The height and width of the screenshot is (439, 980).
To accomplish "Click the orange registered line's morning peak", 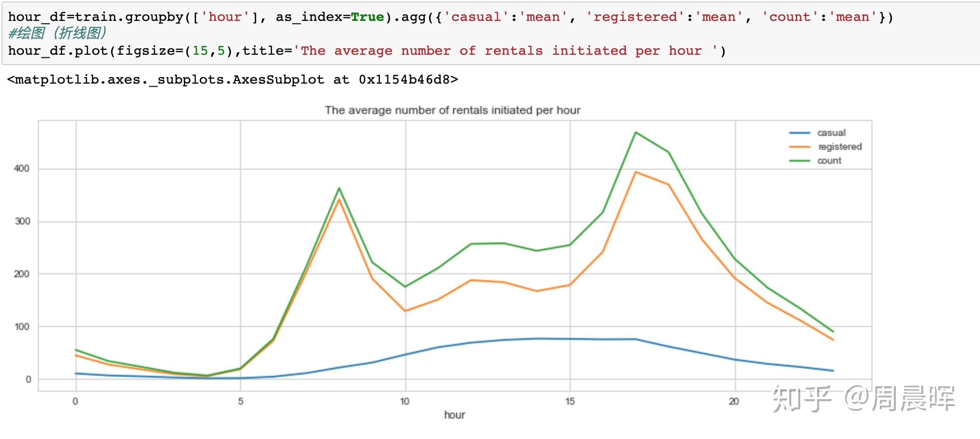I will click(x=339, y=200).
